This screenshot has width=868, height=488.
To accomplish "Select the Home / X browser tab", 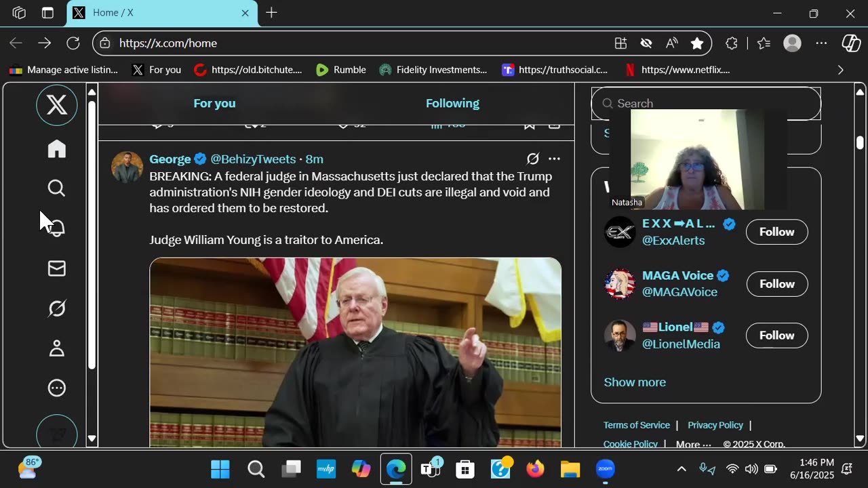I will pyautogui.click(x=162, y=13).
